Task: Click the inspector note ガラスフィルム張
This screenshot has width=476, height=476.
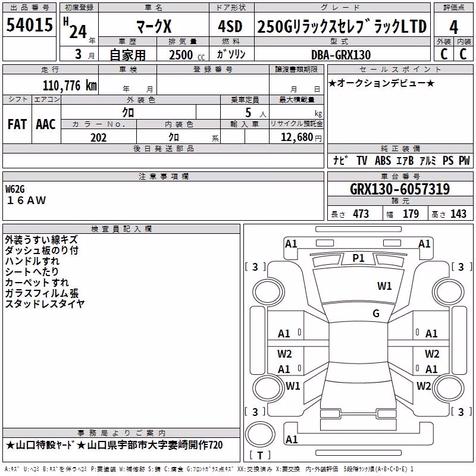Action: 42,293
